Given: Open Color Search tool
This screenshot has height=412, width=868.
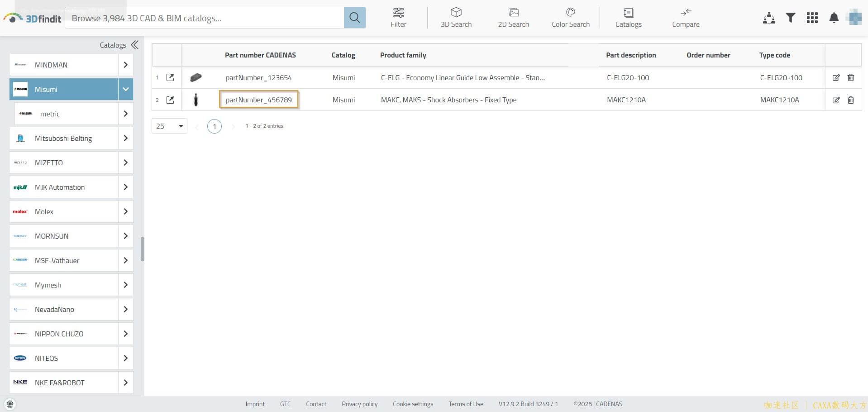Looking at the screenshot, I should [570, 18].
